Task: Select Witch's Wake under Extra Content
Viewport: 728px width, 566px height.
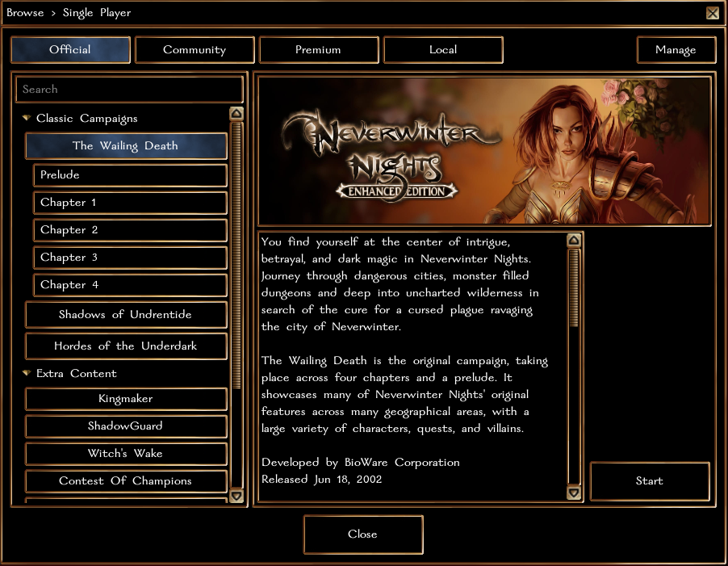Action: point(126,454)
